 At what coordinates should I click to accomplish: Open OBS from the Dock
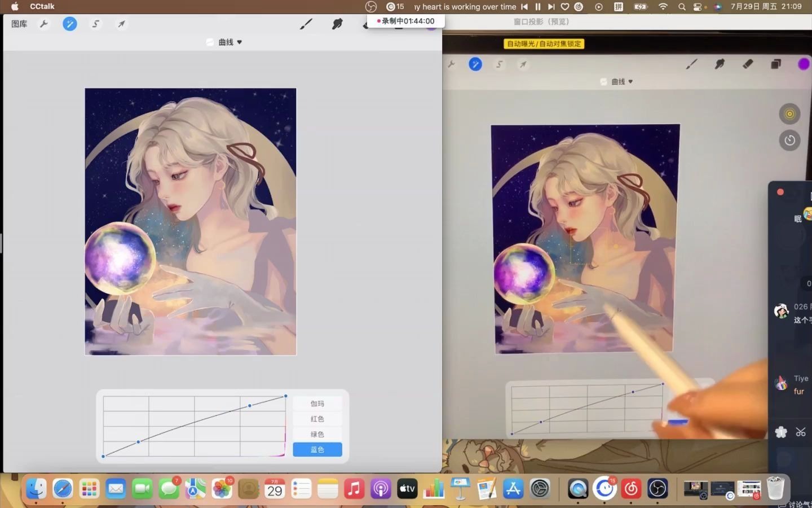pos(657,489)
